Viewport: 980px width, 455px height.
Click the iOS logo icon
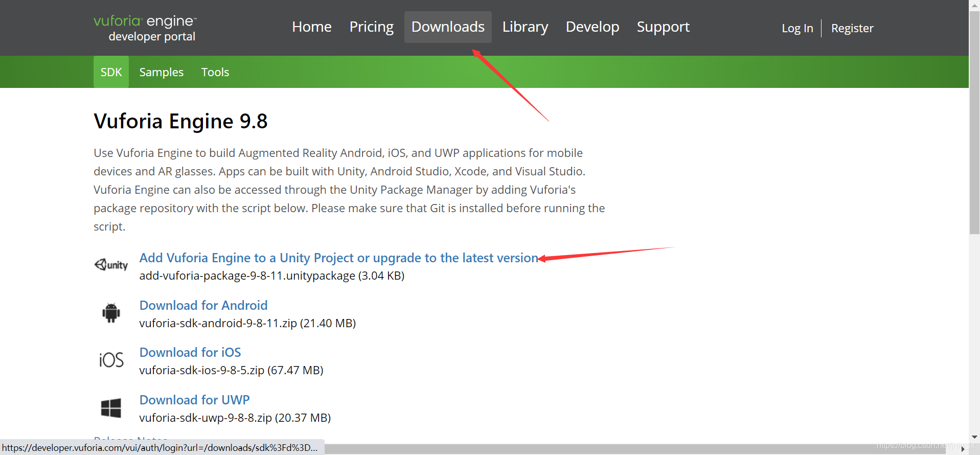tap(111, 360)
